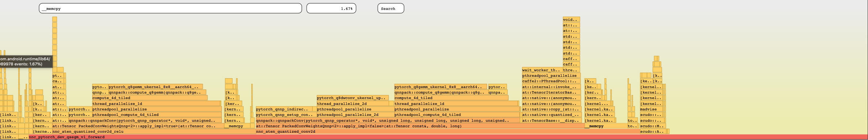Click the pytor.. frame right of pytorch_q8gemm_ukernel

pos(498,87)
